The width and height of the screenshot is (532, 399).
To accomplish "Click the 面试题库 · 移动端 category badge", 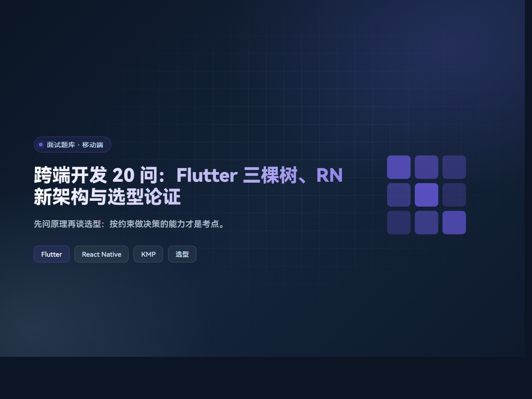I will pyautogui.click(x=72, y=145).
